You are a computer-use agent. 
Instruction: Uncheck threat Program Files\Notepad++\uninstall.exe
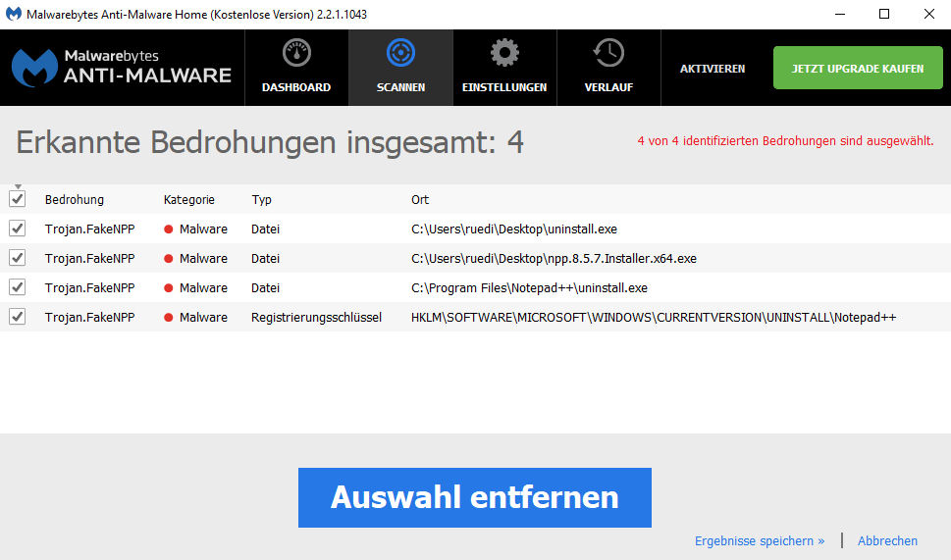point(17,287)
